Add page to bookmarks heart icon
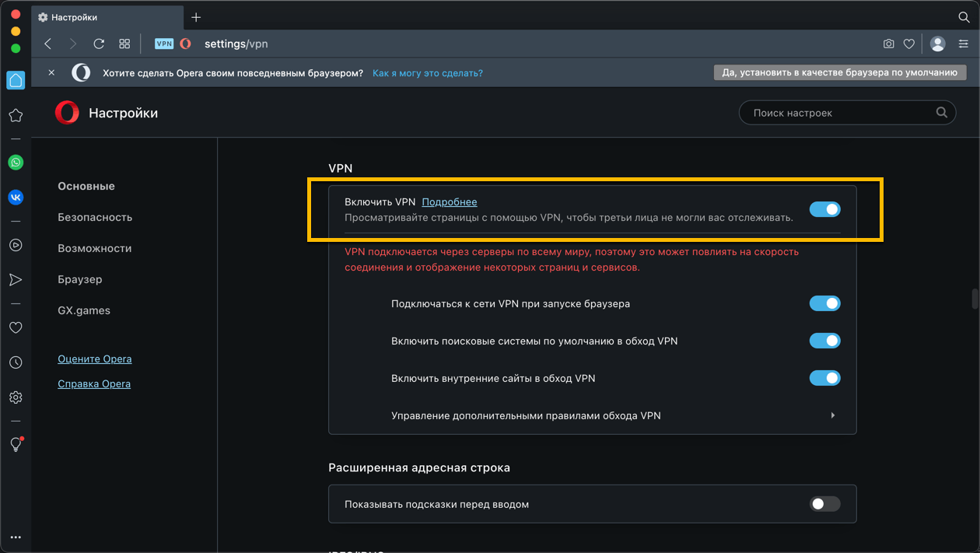980x553 pixels. pyautogui.click(x=908, y=44)
